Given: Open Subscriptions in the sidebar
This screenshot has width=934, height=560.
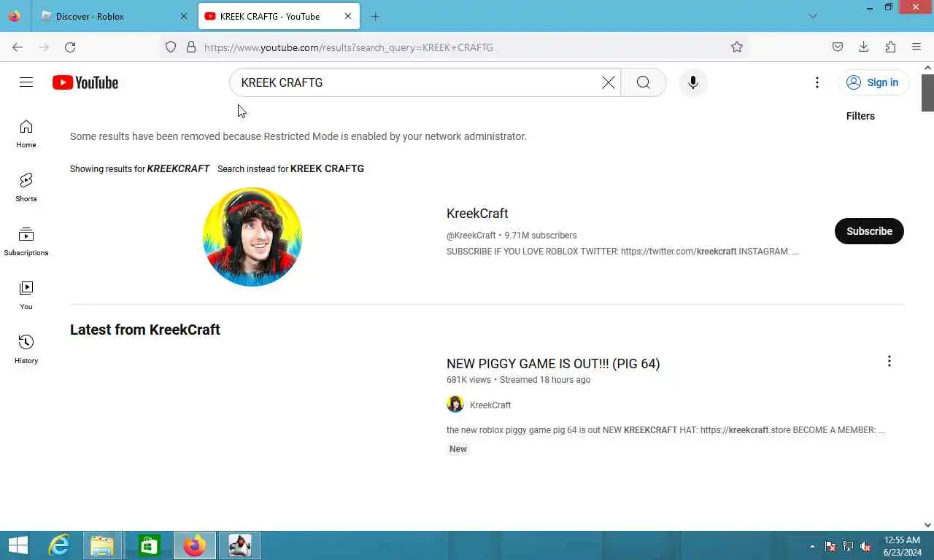Looking at the screenshot, I should (x=26, y=242).
